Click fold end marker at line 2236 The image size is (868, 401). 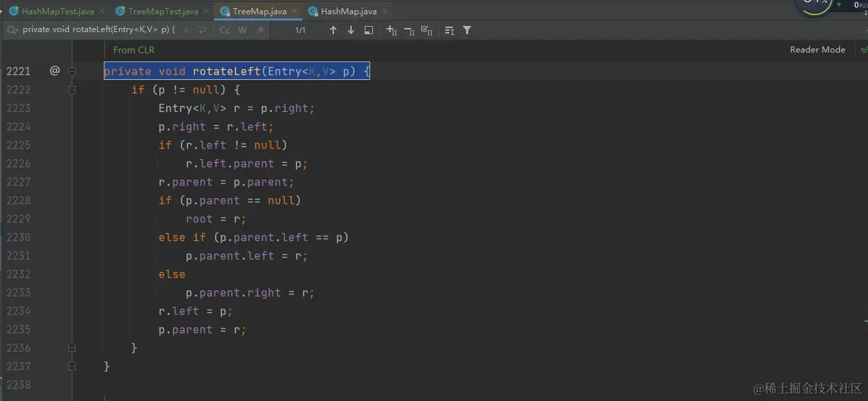[72, 348]
